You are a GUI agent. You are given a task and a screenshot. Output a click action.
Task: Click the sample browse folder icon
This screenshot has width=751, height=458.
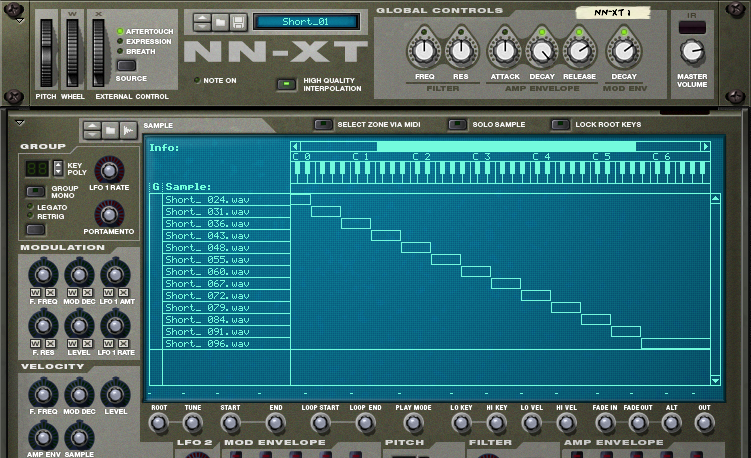pyautogui.click(x=110, y=129)
